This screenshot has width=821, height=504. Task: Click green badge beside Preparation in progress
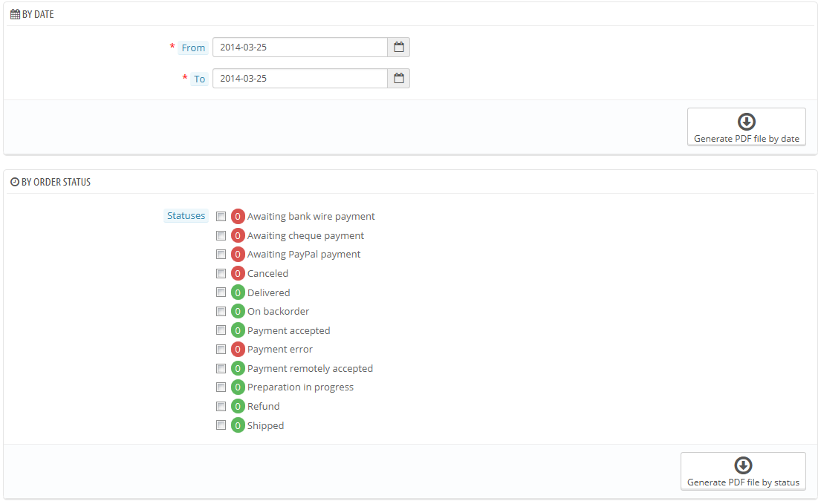(x=238, y=387)
